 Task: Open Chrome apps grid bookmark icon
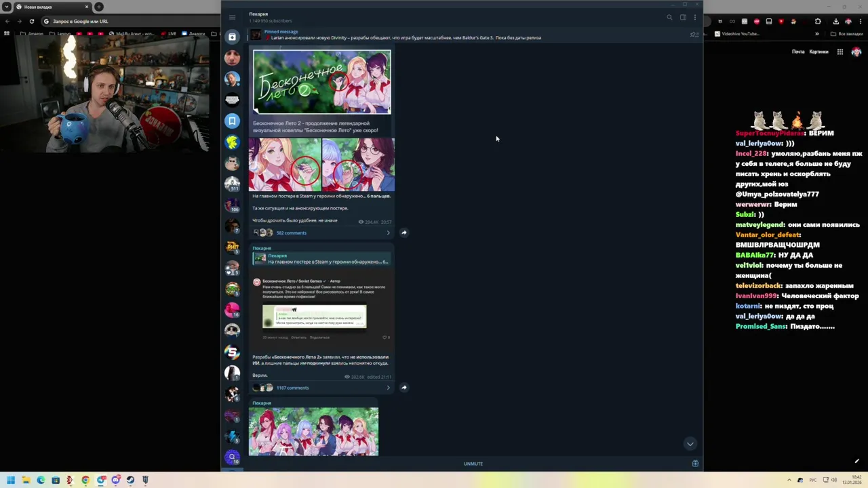(7, 33)
